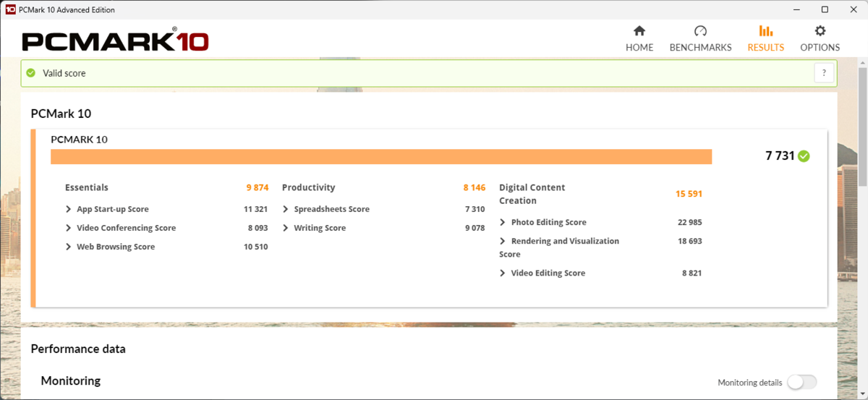Click the orange PCMark 10 score bar
The height and width of the screenshot is (400, 868).
tap(381, 157)
